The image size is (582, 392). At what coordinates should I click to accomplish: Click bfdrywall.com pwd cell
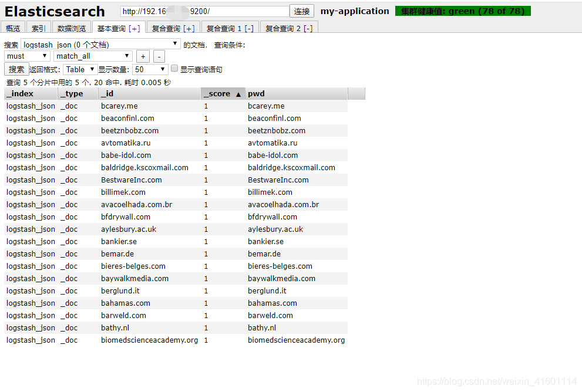click(296, 217)
